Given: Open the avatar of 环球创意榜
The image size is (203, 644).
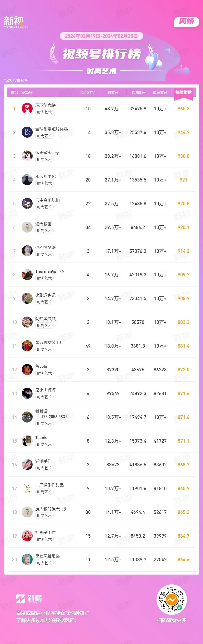Looking at the screenshot, I should coord(27,108).
